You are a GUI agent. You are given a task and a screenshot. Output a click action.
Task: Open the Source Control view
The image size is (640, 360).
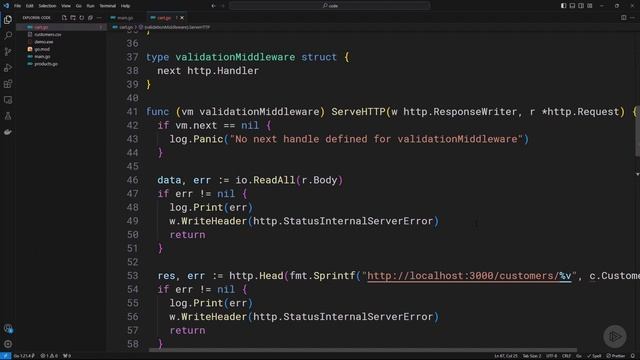tap(8, 52)
